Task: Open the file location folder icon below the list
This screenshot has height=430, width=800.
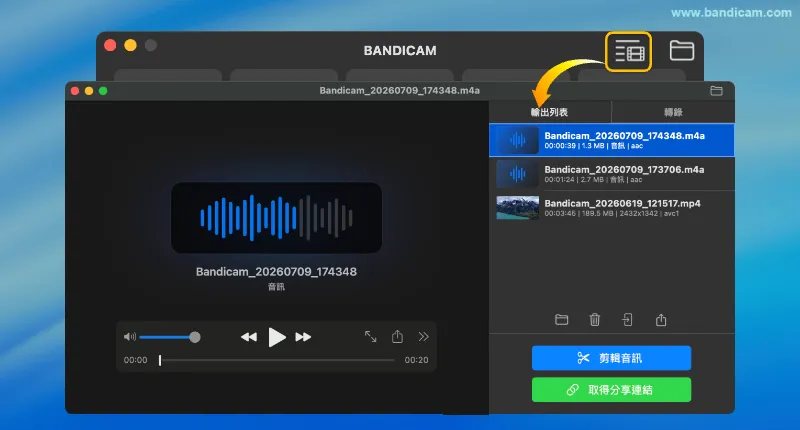Action: coord(561,320)
